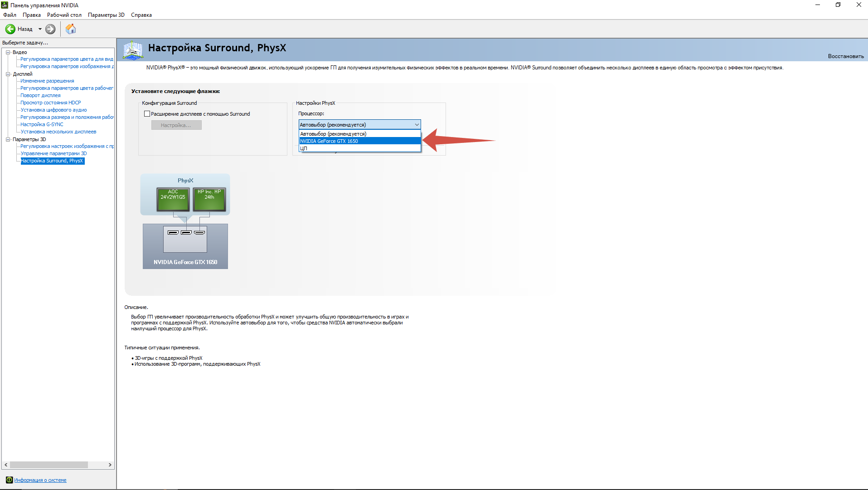This screenshot has height=490, width=868.
Task: Click the task tree horizontal scrollbar thumb
Action: tap(49, 465)
